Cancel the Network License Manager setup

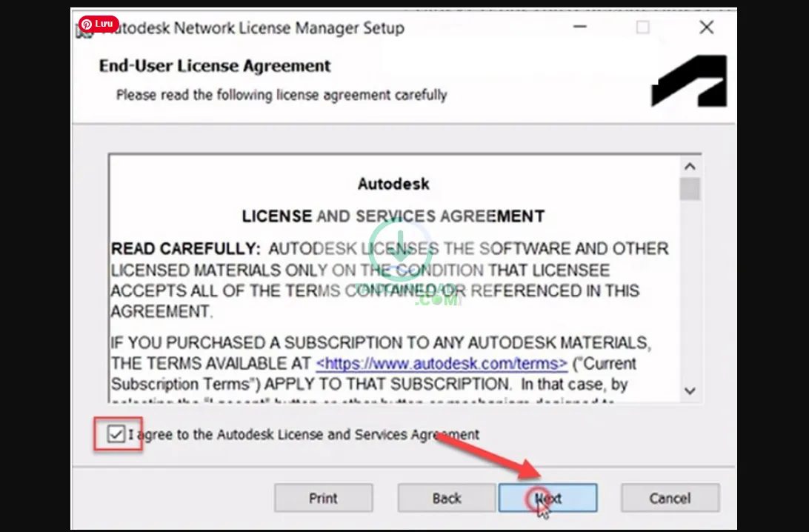670,498
